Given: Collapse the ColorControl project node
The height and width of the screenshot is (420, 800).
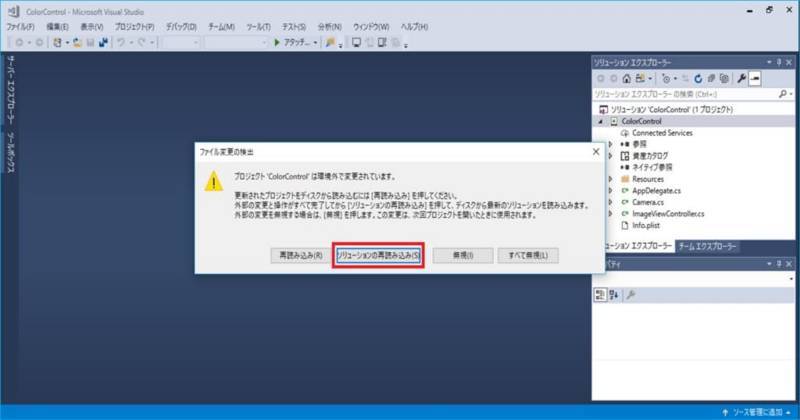Looking at the screenshot, I should pyautogui.click(x=601, y=121).
